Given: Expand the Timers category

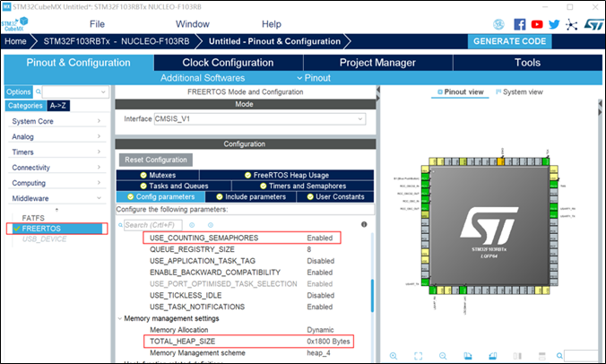Looking at the screenshot, I should point(56,152).
